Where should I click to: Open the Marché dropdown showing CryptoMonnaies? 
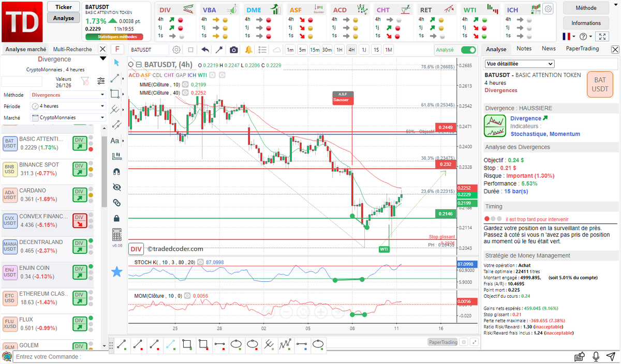(68, 117)
